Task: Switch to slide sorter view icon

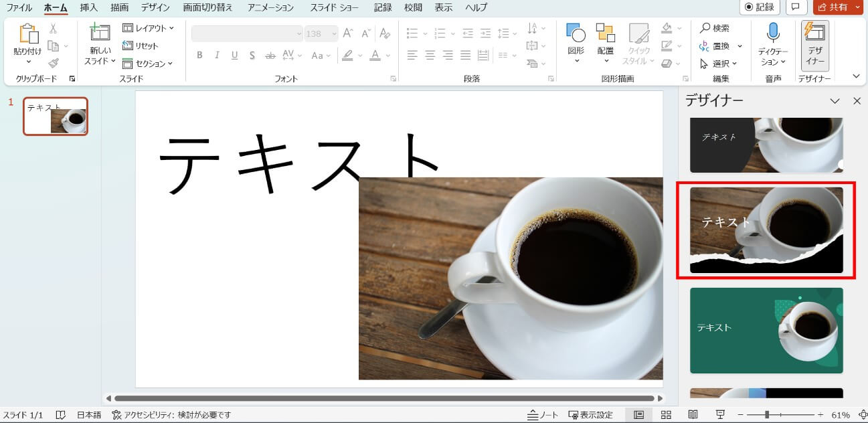Action: click(666, 415)
